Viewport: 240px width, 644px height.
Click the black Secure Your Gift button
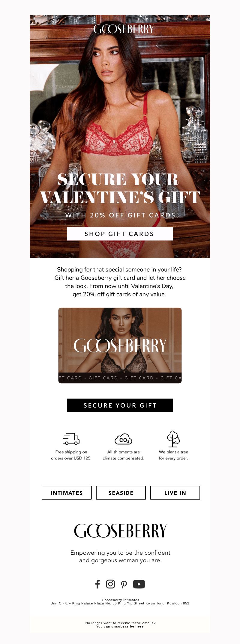click(120, 405)
